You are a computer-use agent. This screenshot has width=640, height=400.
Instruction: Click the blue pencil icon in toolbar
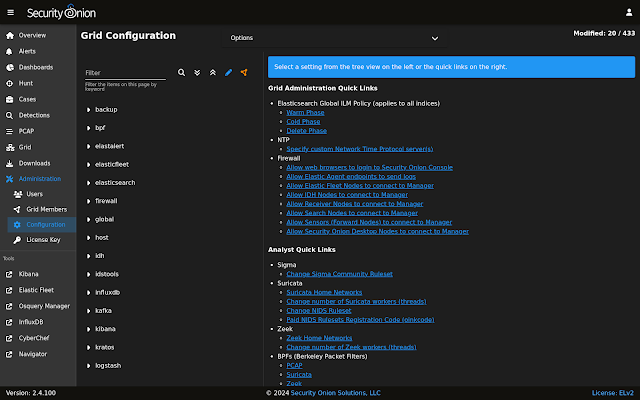[228, 73]
